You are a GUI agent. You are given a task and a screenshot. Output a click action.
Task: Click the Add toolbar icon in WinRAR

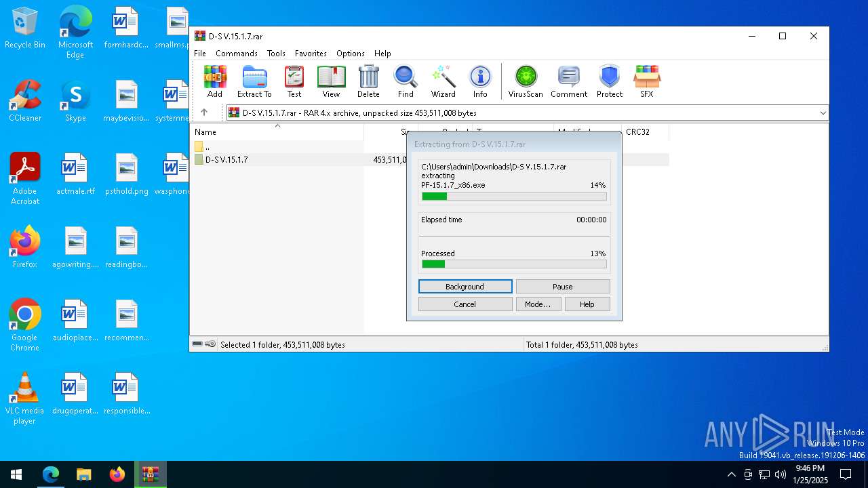coord(215,82)
